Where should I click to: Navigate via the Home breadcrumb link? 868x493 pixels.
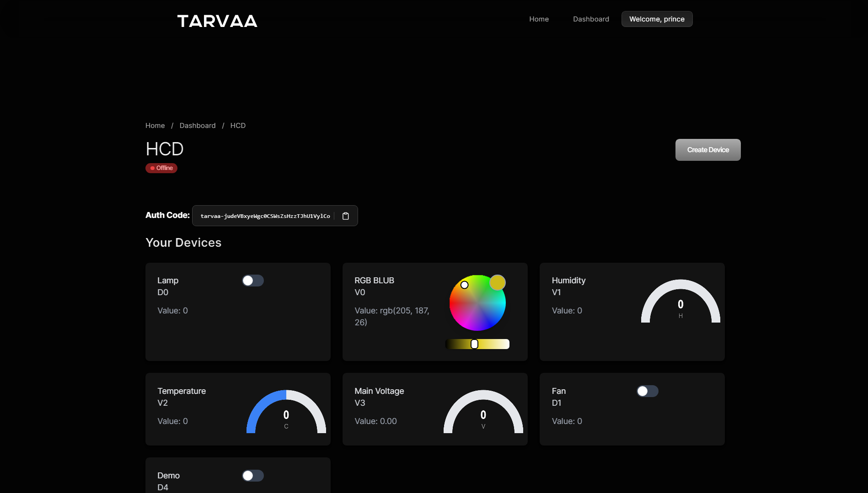155,125
